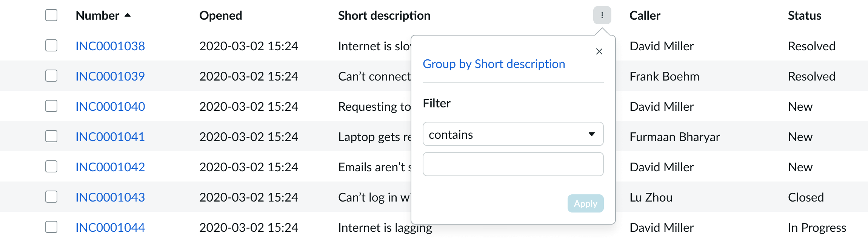The image size is (868, 242).
Task: Open the Short description column options menu
Action: pos(602,16)
